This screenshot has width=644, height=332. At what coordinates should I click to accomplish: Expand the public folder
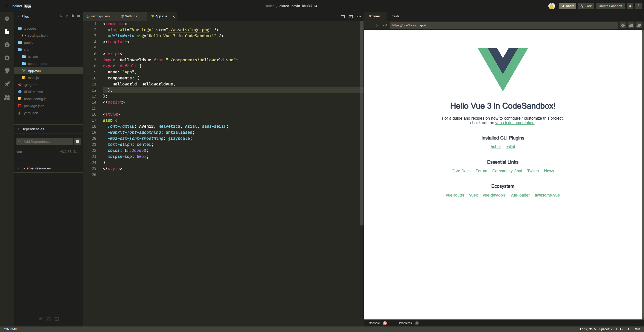pyautogui.click(x=48, y=42)
